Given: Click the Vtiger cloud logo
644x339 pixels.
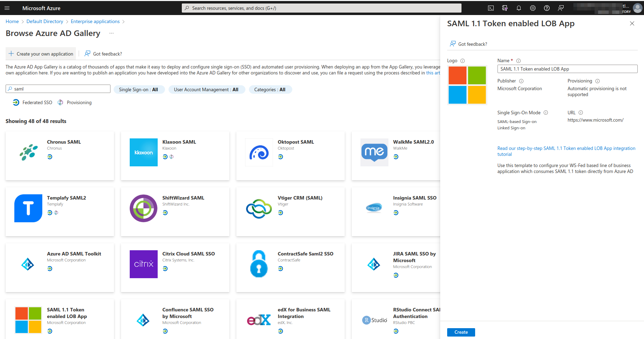Looking at the screenshot, I should click(259, 208).
